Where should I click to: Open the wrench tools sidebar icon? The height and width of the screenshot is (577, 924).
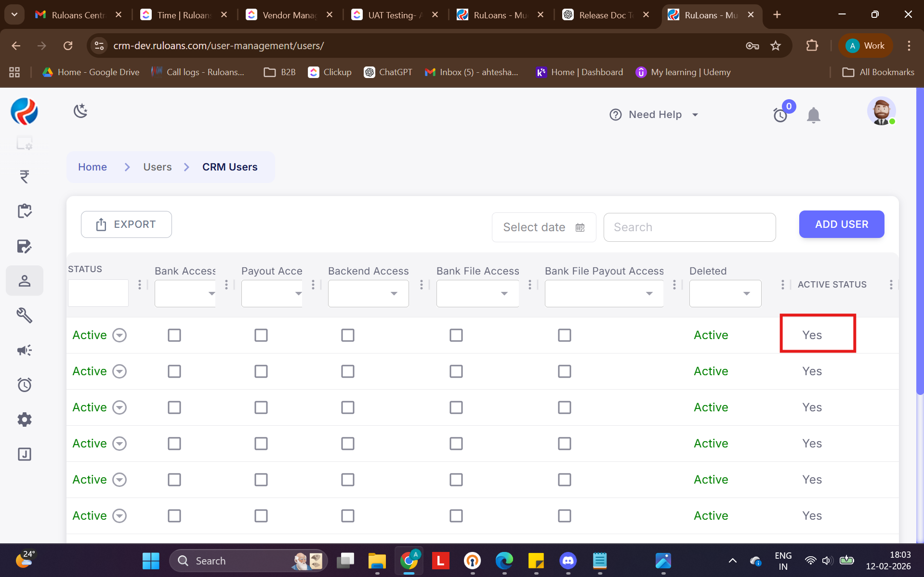coord(25,315)
